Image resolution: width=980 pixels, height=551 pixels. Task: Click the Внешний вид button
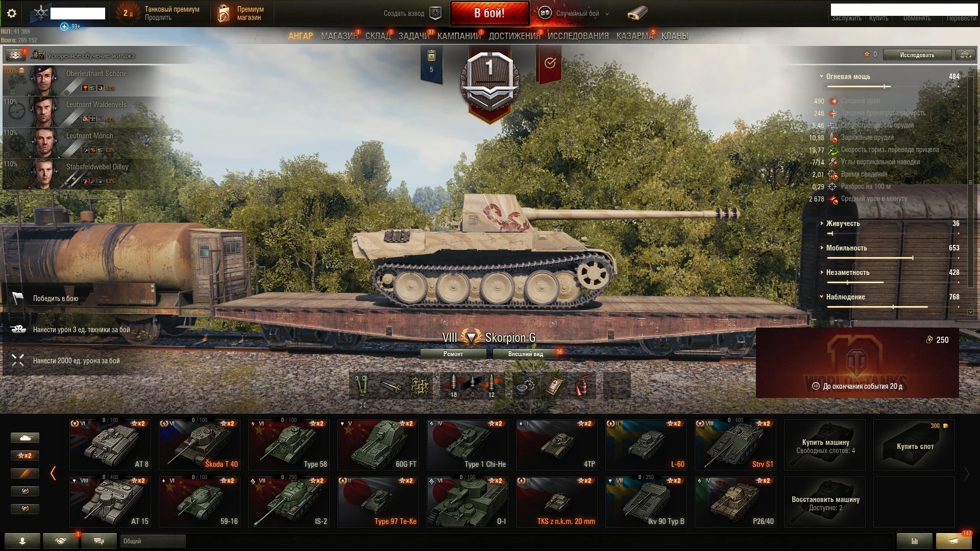pyautogui.click(x=526, y=354)
